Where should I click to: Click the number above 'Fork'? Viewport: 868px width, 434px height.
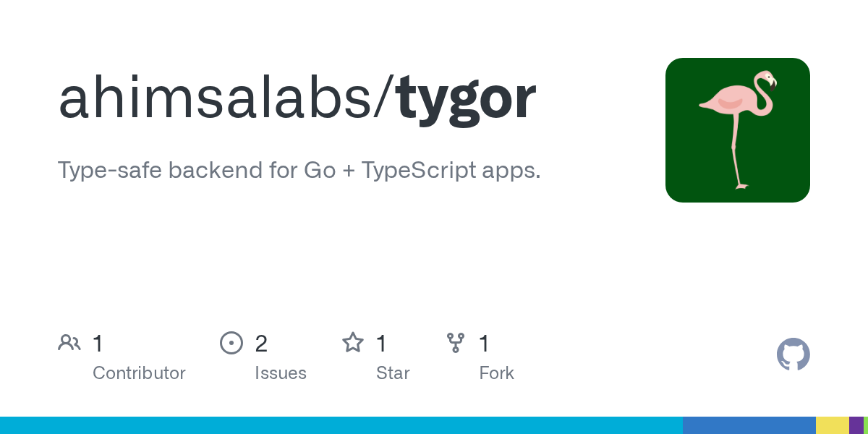(484, 344)
